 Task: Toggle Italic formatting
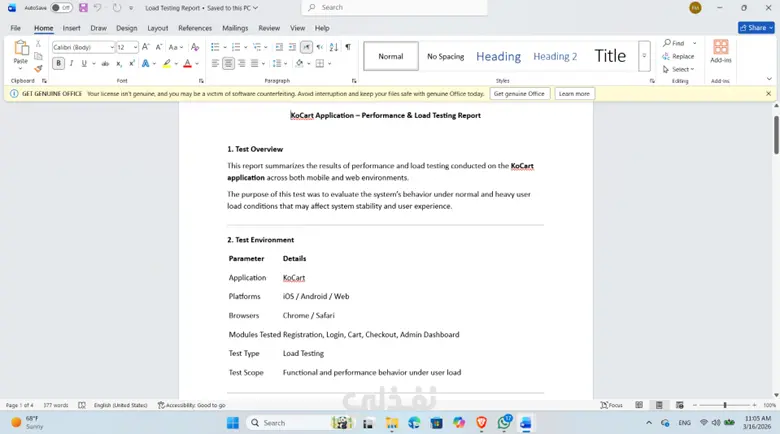pos(71,63)
